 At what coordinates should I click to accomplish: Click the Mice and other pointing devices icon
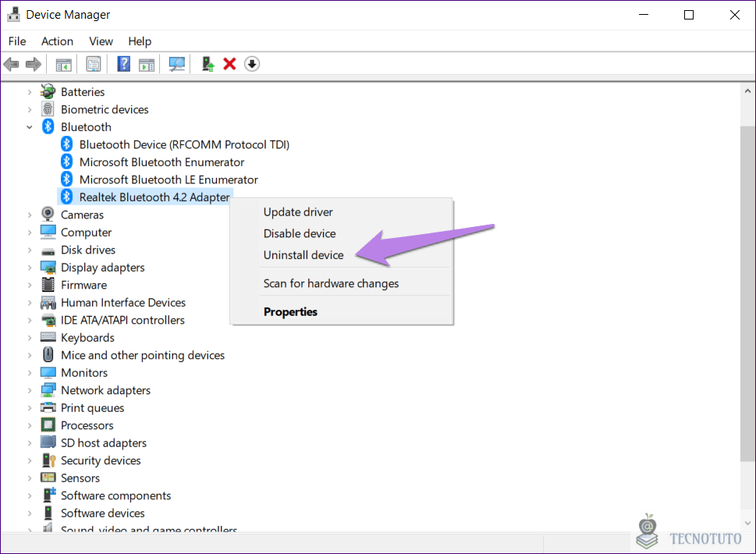pyautogui.click(x=48, y=355)
